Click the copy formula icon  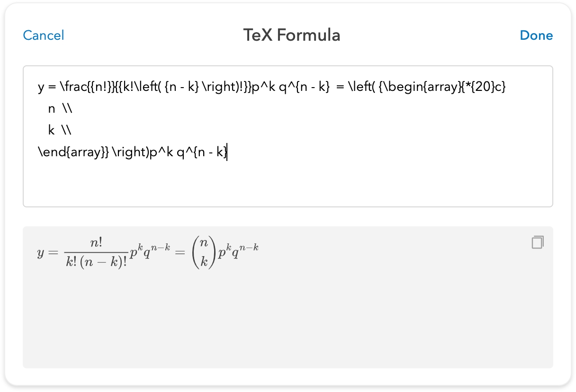[537, 242]
